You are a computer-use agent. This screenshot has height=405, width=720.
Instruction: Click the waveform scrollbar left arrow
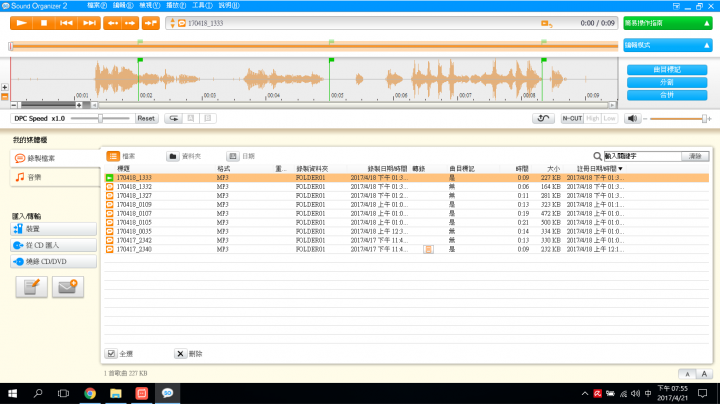tap(94, 105)
